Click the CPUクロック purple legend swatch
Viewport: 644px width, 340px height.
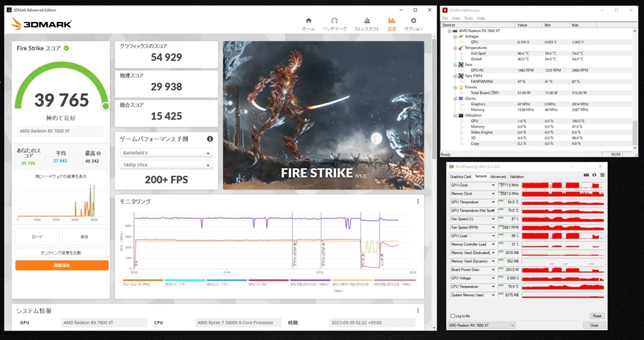click(x=310, y=280)
